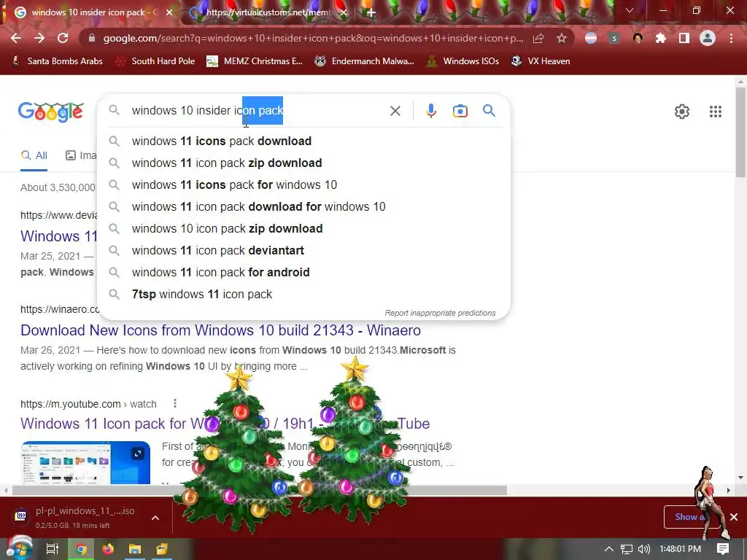Screen dimensions: 747x560
Task: Open the network icon in system tray
Action: pyautogui.click(x=627, y=549)
